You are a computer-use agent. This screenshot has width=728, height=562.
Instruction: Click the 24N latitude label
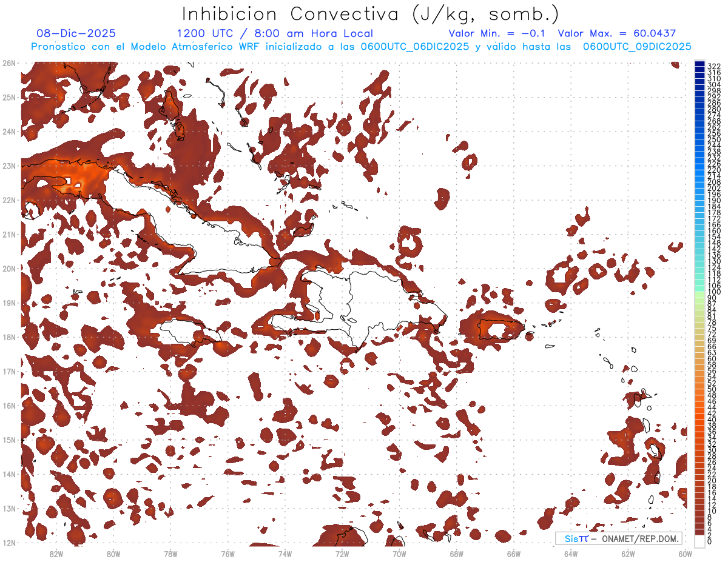[x=8, y=132]
